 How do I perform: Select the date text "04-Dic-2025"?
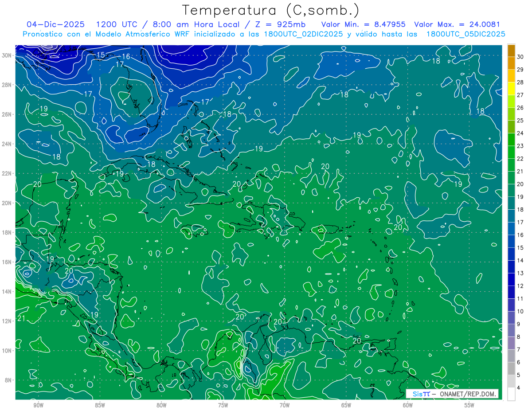pos(56,24)
